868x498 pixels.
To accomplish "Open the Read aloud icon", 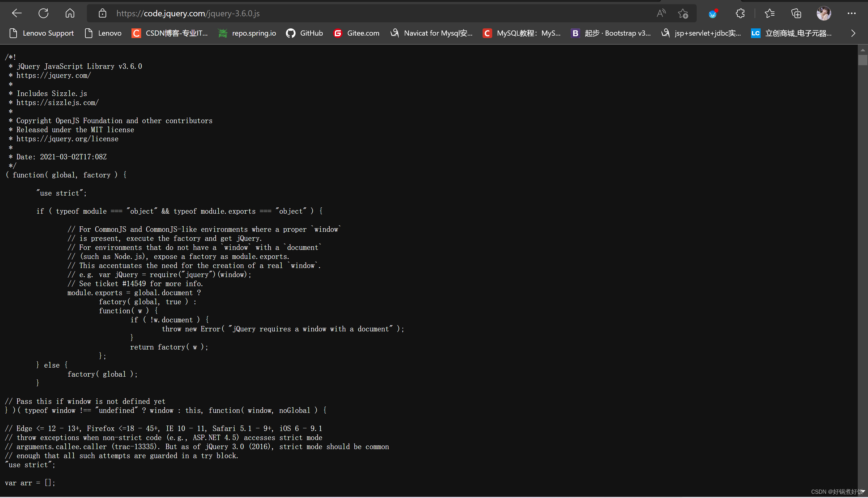I will point(661,13).
